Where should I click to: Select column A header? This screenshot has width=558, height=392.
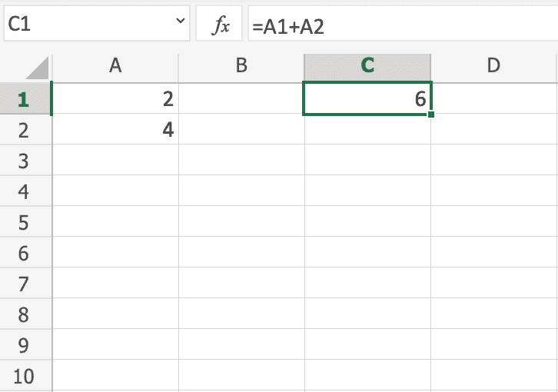click(x=115, y=66)
